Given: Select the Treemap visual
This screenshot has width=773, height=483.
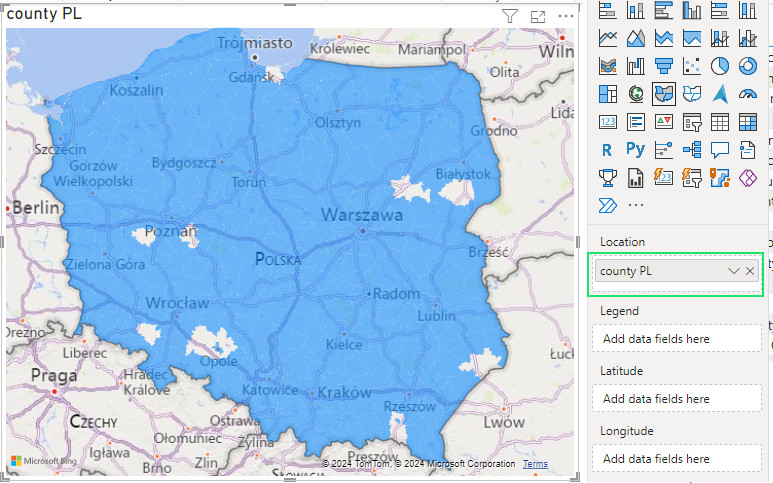Looking at the screenshot, I should point(607,94).
